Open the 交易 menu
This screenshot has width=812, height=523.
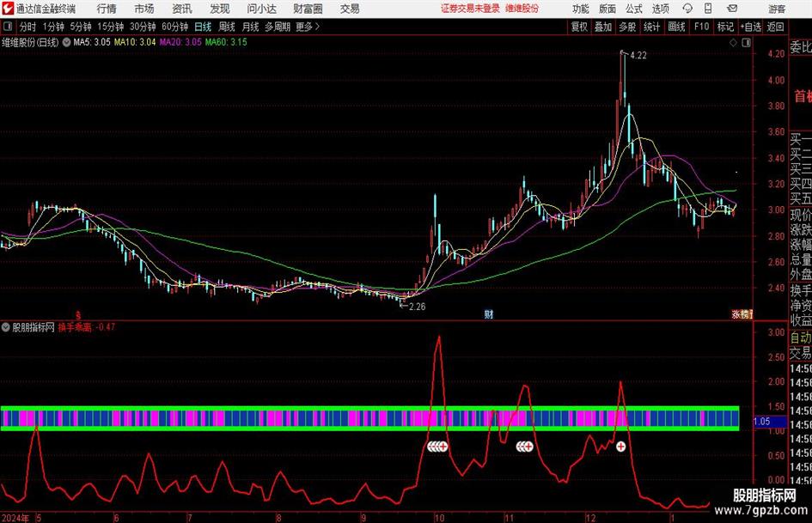(x=350, y=9)
